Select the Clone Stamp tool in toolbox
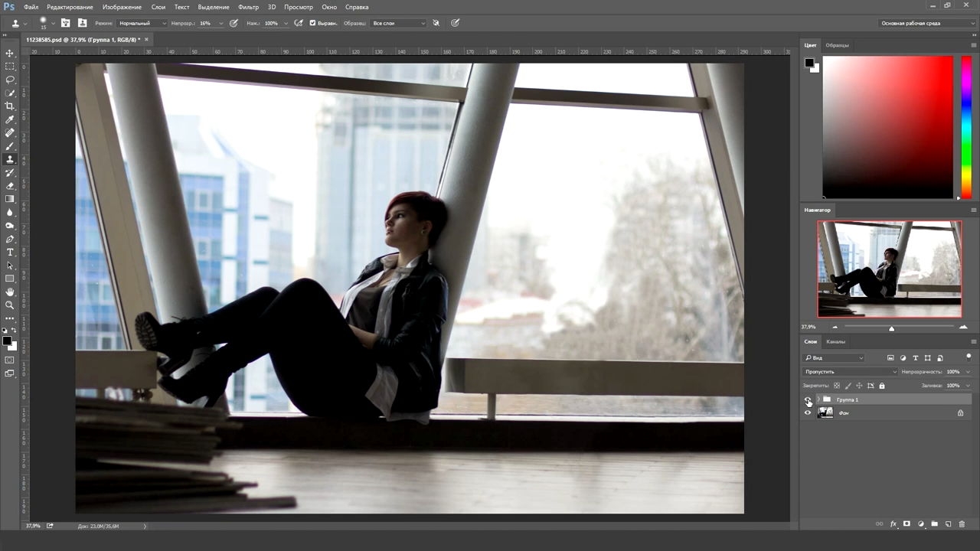 coord(10,159)
